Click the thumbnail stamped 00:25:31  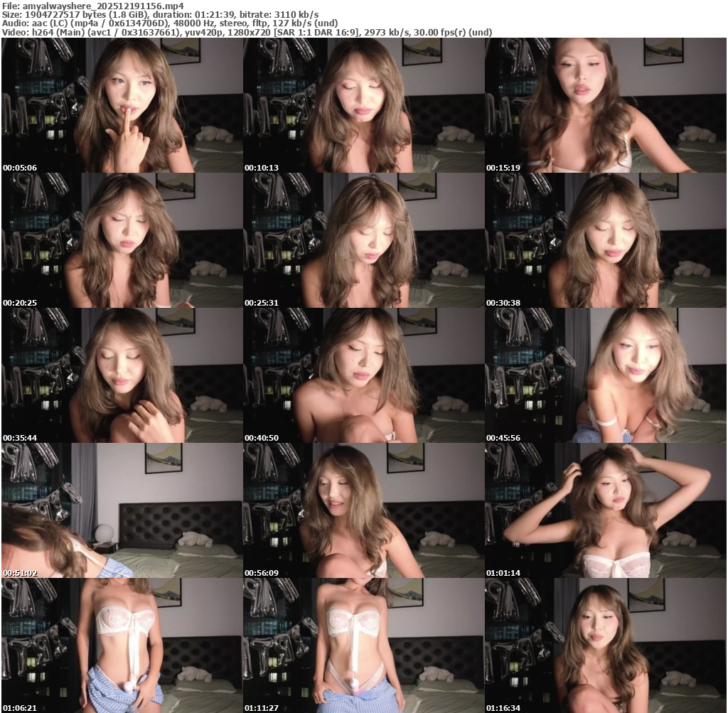point(363,240)
